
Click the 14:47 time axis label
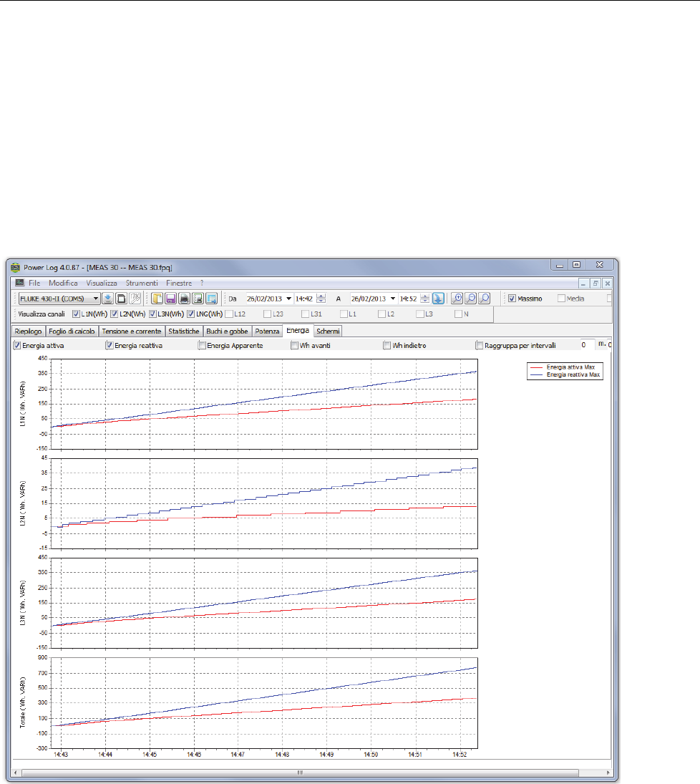point(238,755)
